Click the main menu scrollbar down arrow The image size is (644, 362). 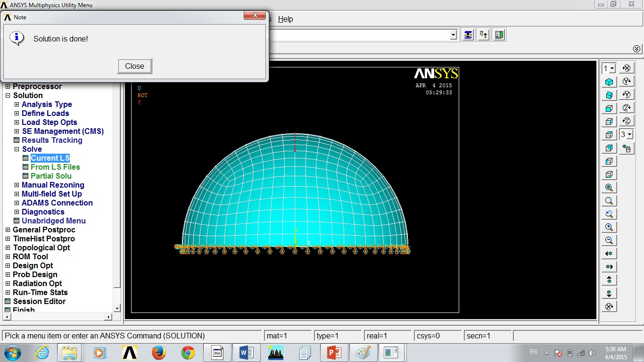tap(117, 308)
